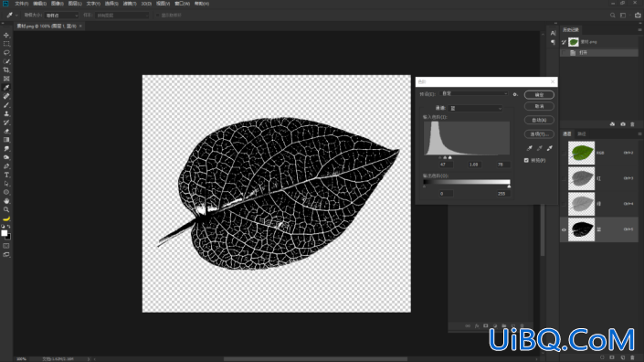
Task: Click the output white level slider handle
Action: (510, 186)
